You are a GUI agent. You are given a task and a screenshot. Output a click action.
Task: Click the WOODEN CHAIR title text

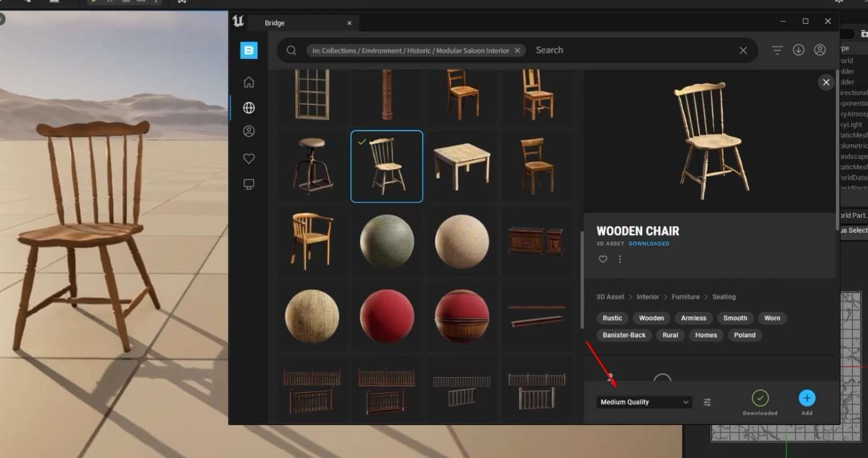pos(638,231)
